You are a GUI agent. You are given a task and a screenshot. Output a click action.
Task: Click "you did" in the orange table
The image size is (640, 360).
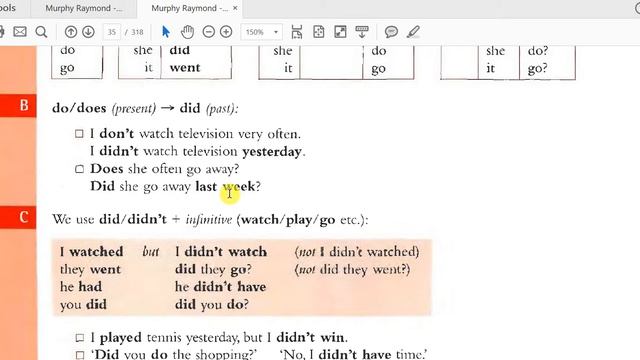point(83,304)
